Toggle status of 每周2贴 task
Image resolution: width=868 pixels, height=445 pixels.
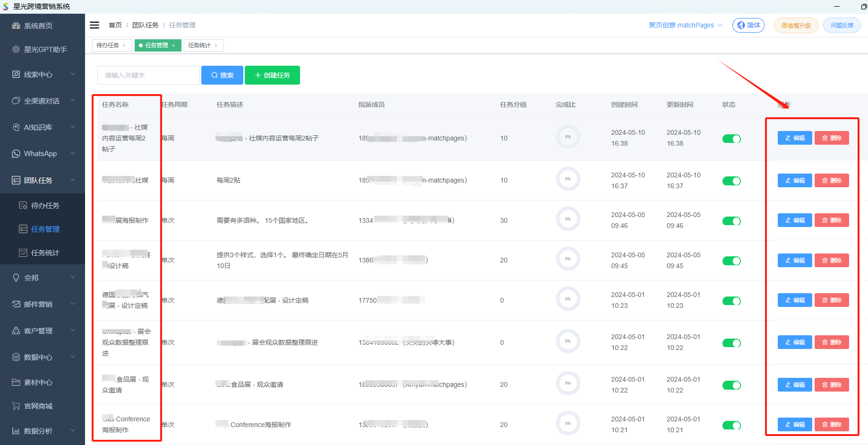[731, 181]
